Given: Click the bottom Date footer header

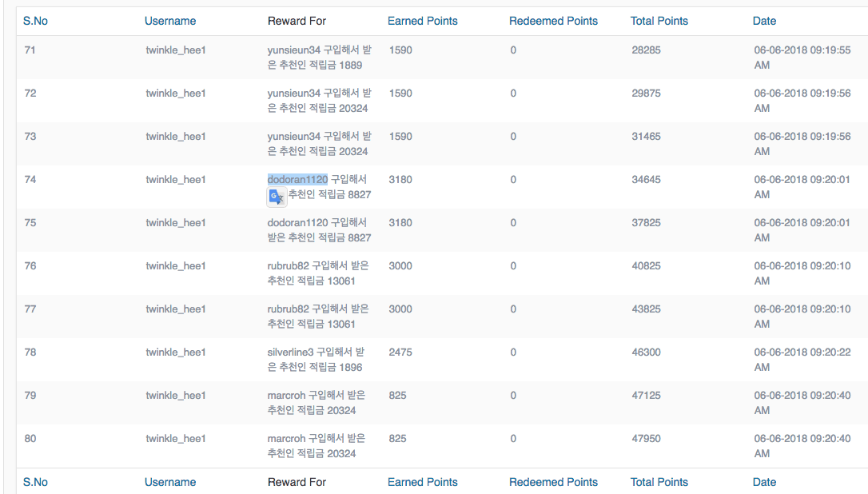Looking at the screenshot, I should coord(764,482).
